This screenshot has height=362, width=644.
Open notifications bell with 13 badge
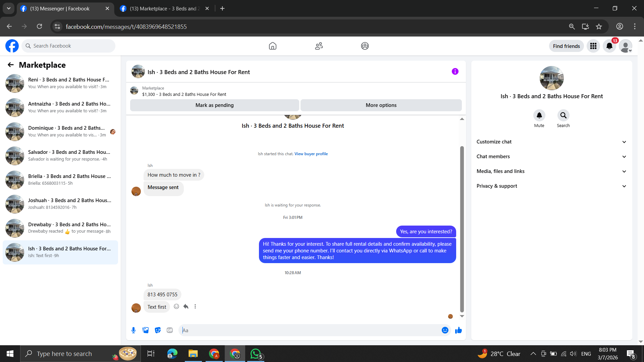pos(609,46)
